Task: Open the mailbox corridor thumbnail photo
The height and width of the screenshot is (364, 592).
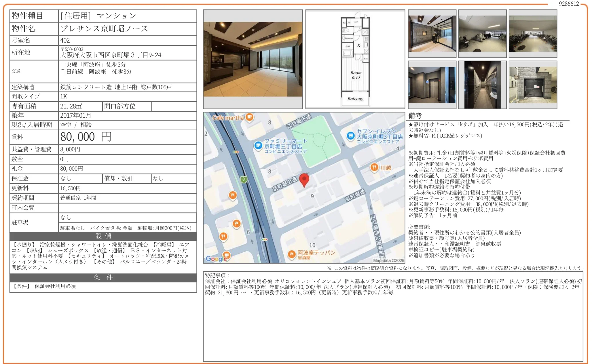Action: (x=482, y=85)
